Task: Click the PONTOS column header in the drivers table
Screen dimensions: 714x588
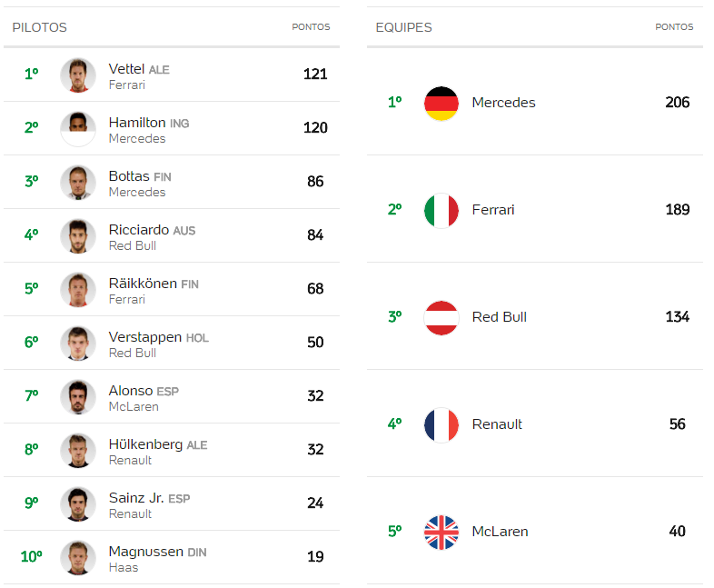Action: pyautogui.click(x=311, y=27)
